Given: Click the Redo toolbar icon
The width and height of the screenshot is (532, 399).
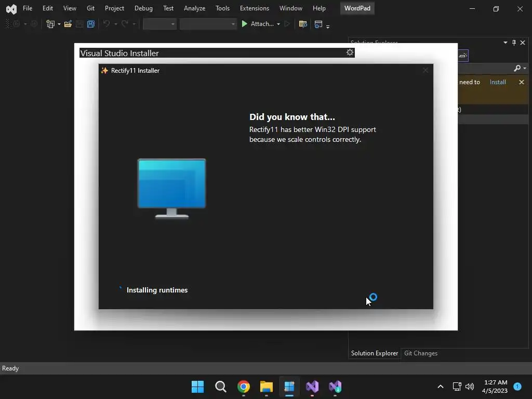Looking at the screenshot, I should coord(125,24).
